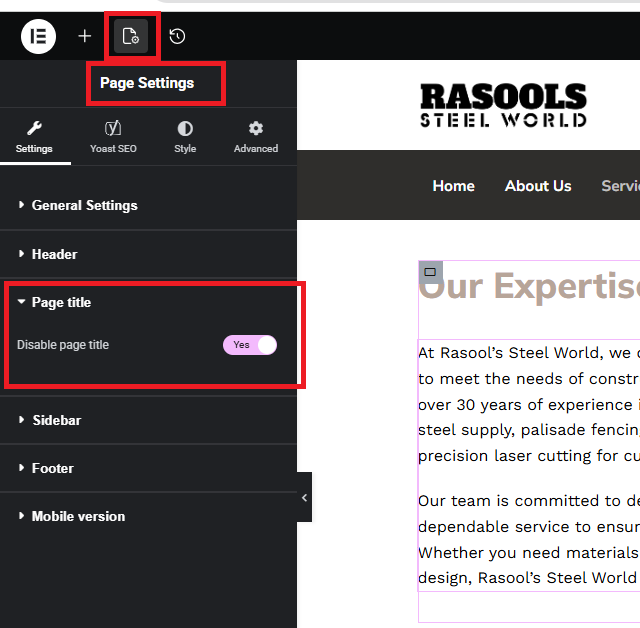Open the revision history clock icon

[177, 36]
